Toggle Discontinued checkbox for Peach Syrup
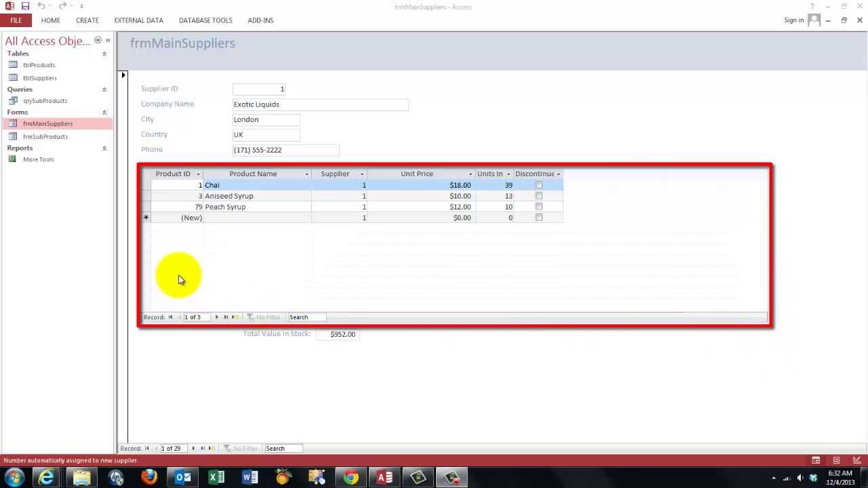868x488 pixels. [538, 207]
